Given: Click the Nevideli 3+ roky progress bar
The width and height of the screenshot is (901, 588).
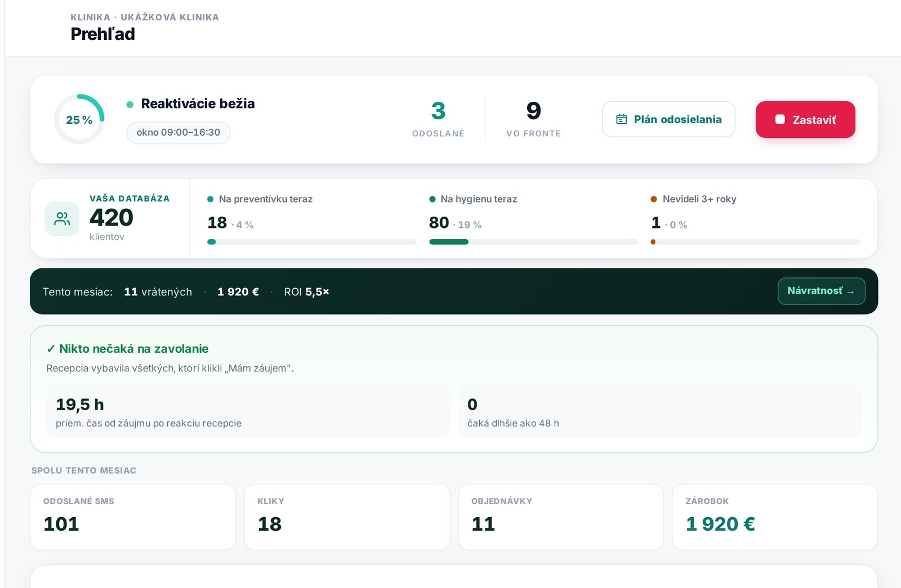Looking at the screenshot, I should coord(755,242).
